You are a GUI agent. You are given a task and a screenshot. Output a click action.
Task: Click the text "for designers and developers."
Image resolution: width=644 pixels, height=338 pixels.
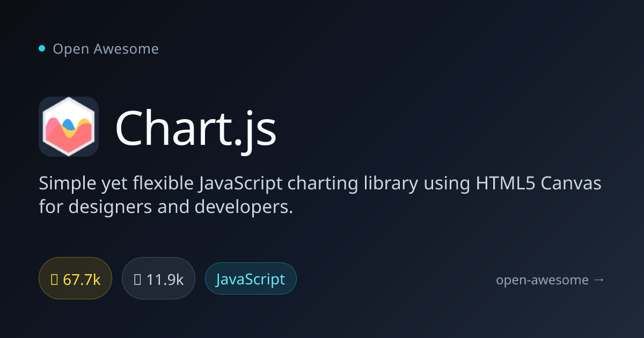click(x=166, y=207)
